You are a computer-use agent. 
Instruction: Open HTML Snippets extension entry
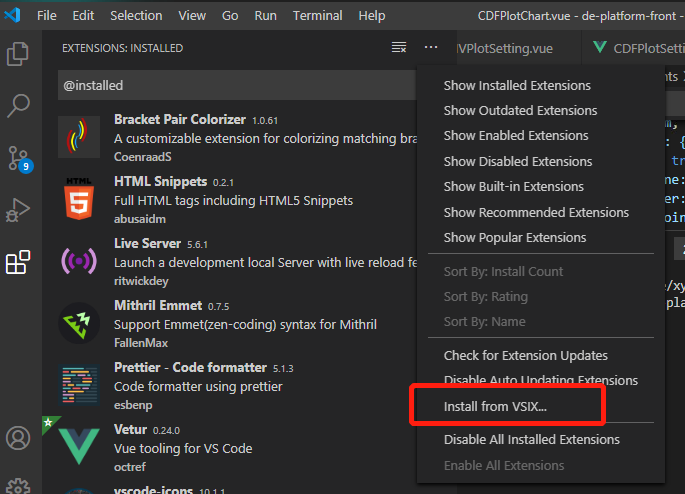coord(237,199)
